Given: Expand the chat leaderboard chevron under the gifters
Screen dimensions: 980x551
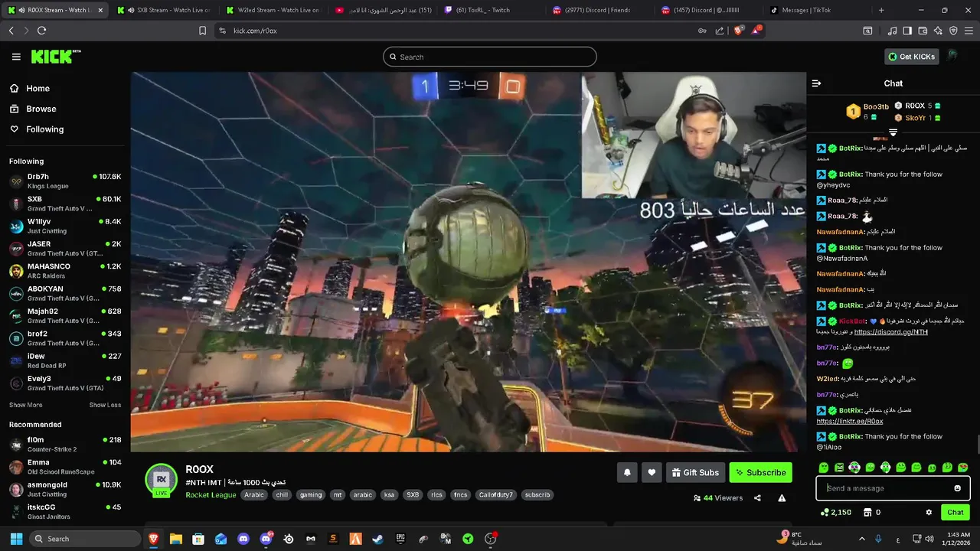Looking at the screenshot, I should pos(893,132).
